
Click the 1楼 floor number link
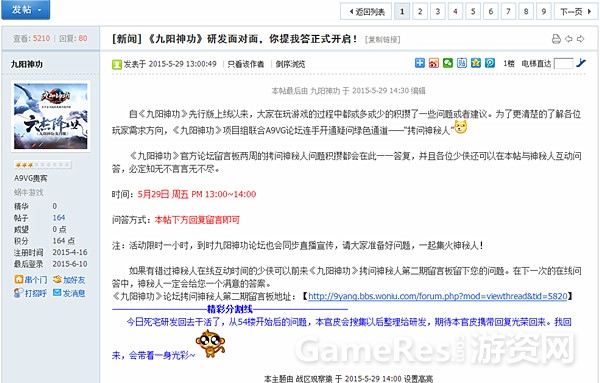click(x=509, y=64)
